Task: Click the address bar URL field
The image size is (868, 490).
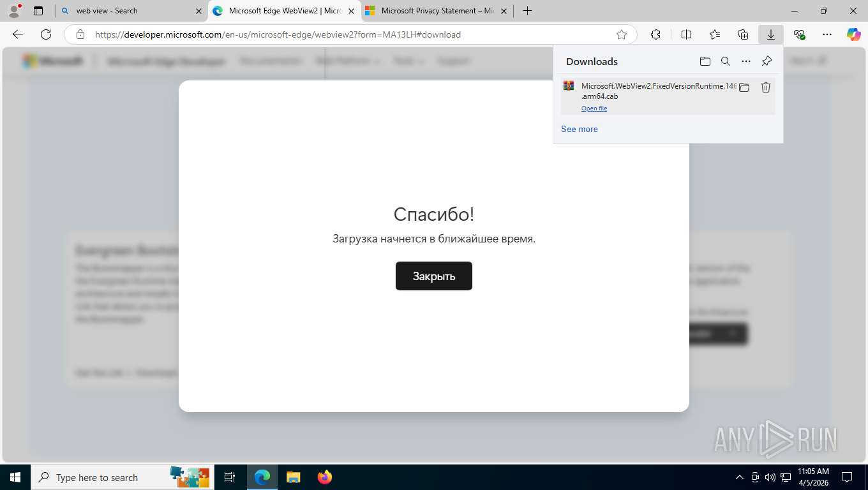Action: [x=351, y=34]
